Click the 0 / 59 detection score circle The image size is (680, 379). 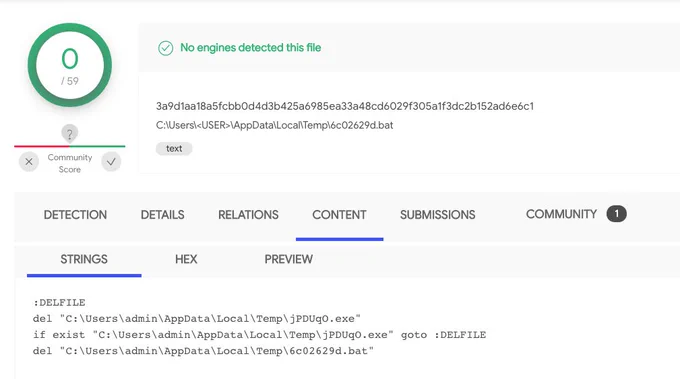coord(69,65)
